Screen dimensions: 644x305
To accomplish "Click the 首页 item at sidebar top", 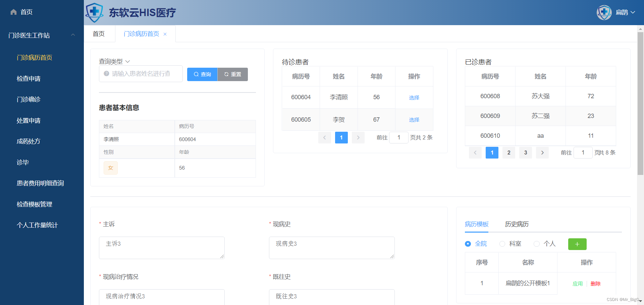I will point(26,12).
